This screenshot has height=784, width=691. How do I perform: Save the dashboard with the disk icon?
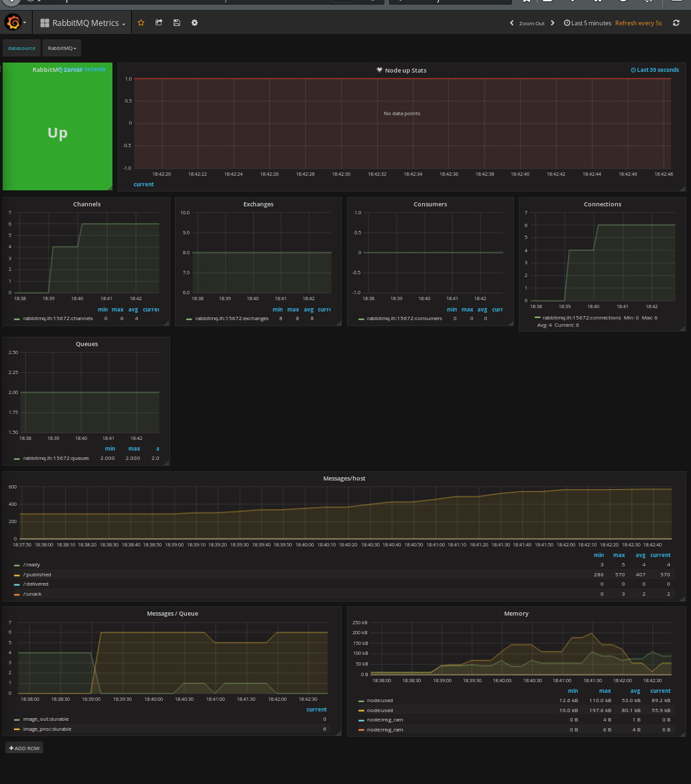pyautogui.click(x=176, y=23)
